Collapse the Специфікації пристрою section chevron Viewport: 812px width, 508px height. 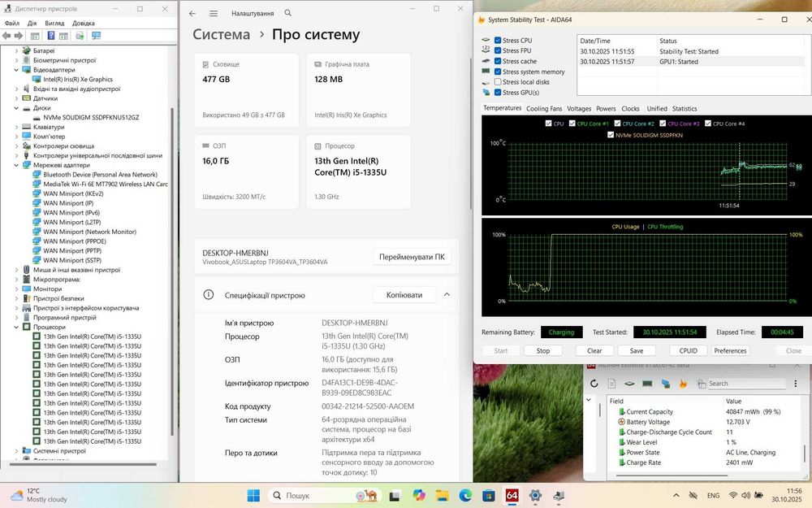tap(447, 294)
